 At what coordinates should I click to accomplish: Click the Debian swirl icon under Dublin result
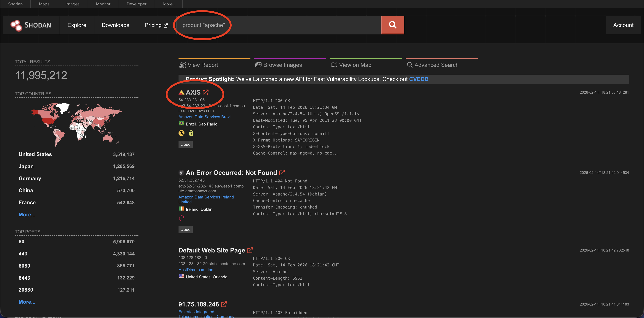181,218
